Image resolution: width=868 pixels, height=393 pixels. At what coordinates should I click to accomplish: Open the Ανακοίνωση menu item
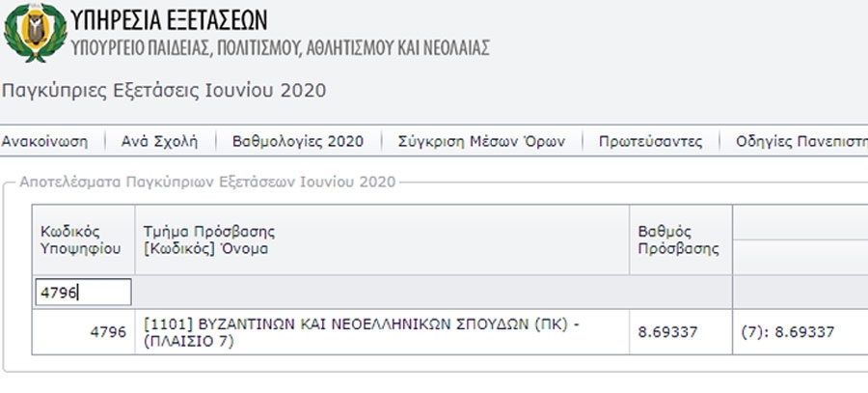[x=44, y=141]
